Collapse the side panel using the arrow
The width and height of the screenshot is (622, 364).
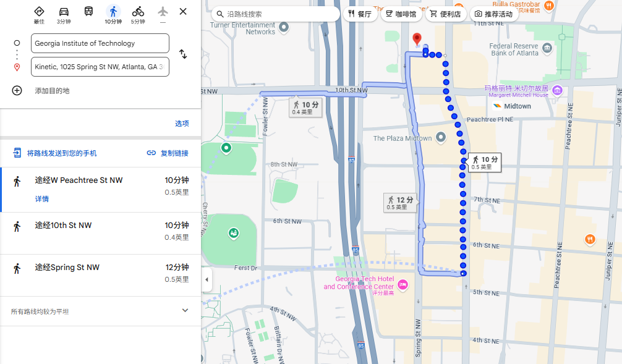(207, 280)
